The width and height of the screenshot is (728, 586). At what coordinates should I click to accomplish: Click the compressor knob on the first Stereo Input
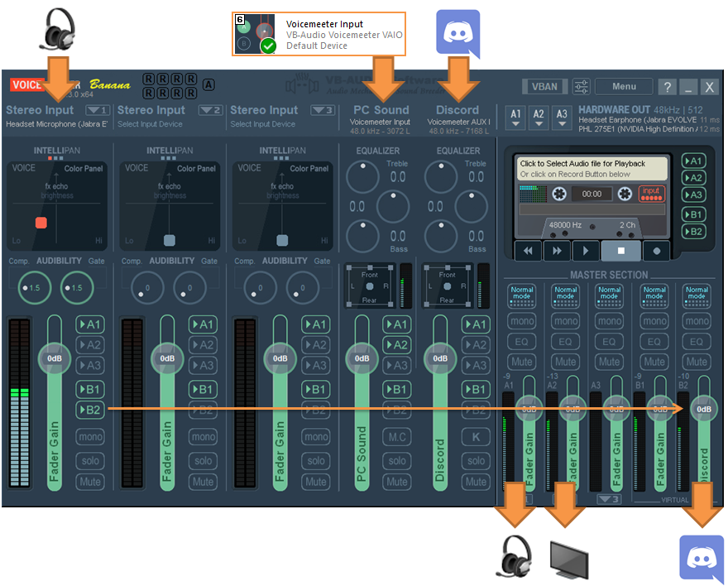pyautogui.click(x=35, y=288)
